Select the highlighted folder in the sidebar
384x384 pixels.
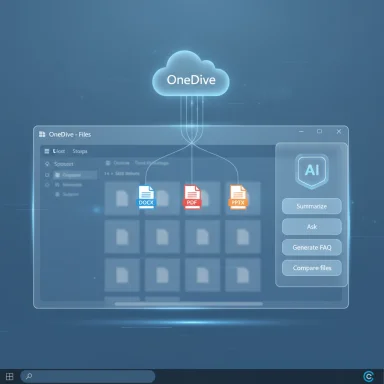point(75,175)
